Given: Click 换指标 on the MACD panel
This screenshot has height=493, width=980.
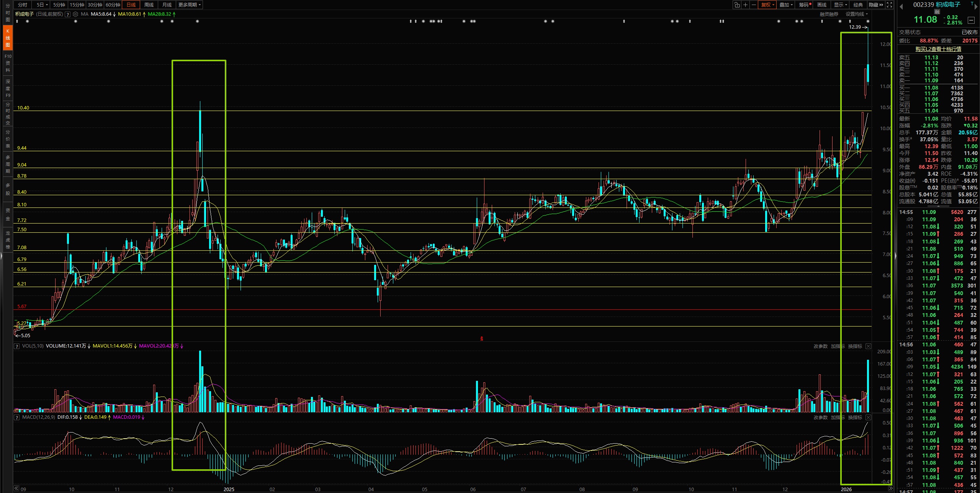Looking at the screenshot, I should [855, 417].
